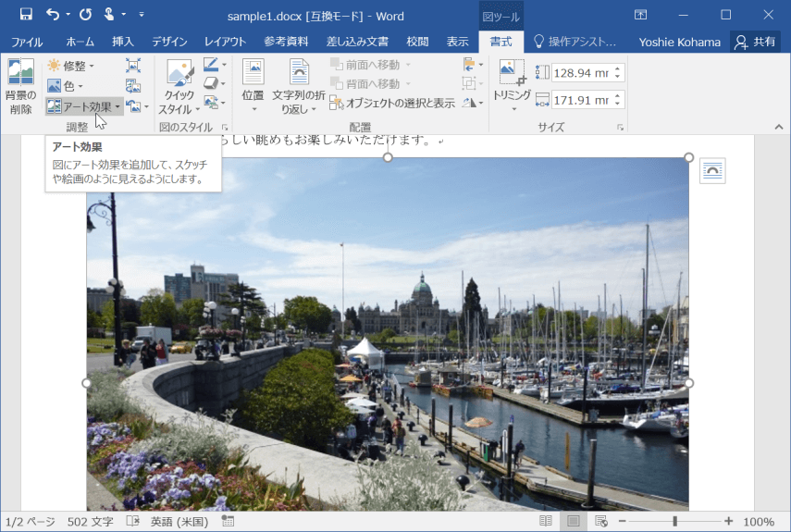Increase height with spinner up arrow
Screen dimensions: 791x532
coord(617,69)
